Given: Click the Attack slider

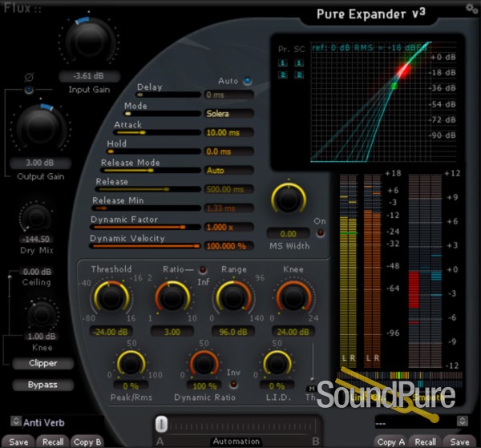Looking at the screenshot, I should tap(157, 133).
